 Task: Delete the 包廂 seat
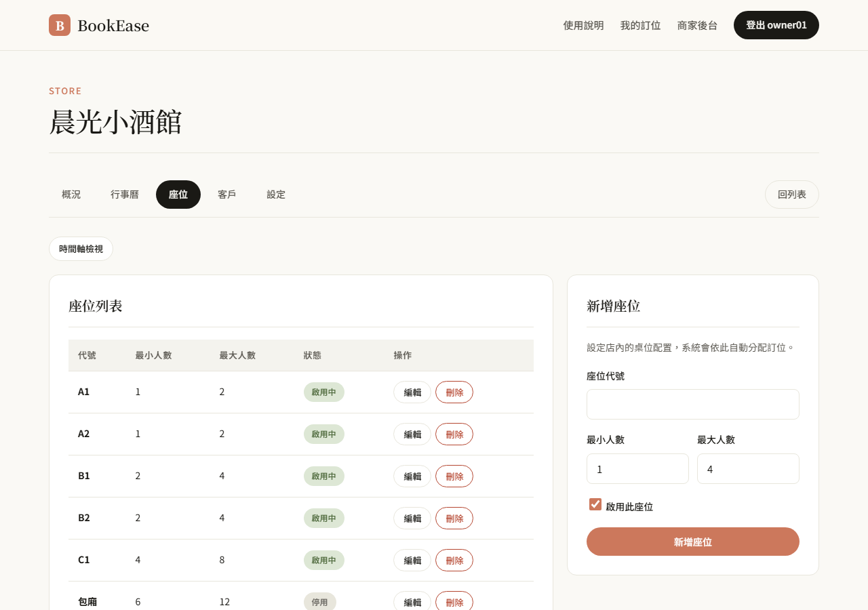coord(454,602)
